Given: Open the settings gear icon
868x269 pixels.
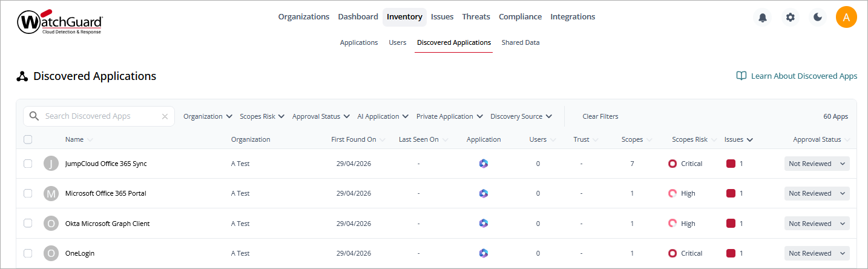Looking at the screenshot, I should (x=790, y=17).
